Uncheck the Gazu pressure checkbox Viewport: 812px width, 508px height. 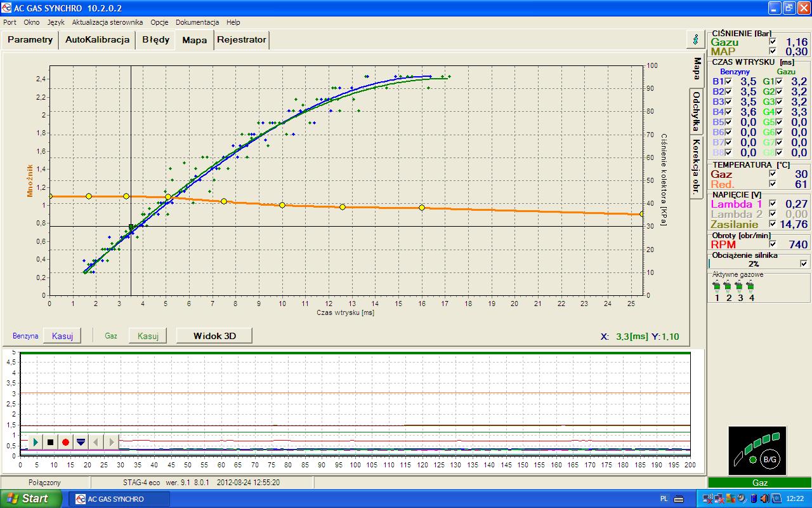coord(772,42)
